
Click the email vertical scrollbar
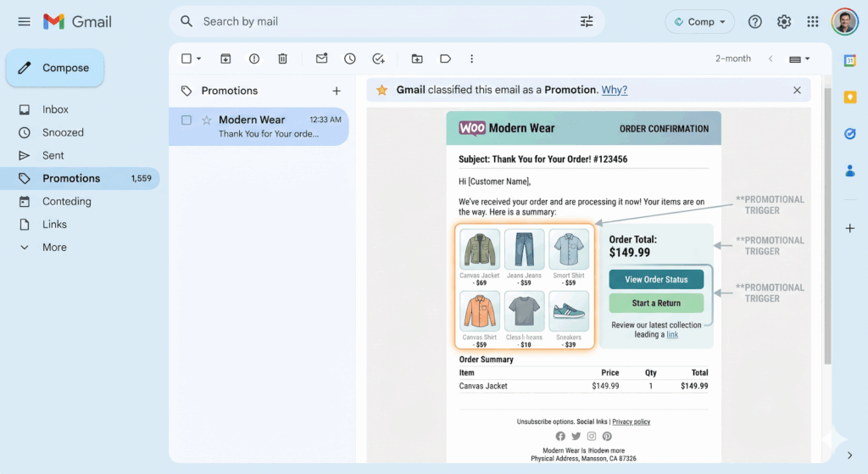(827, 226)
